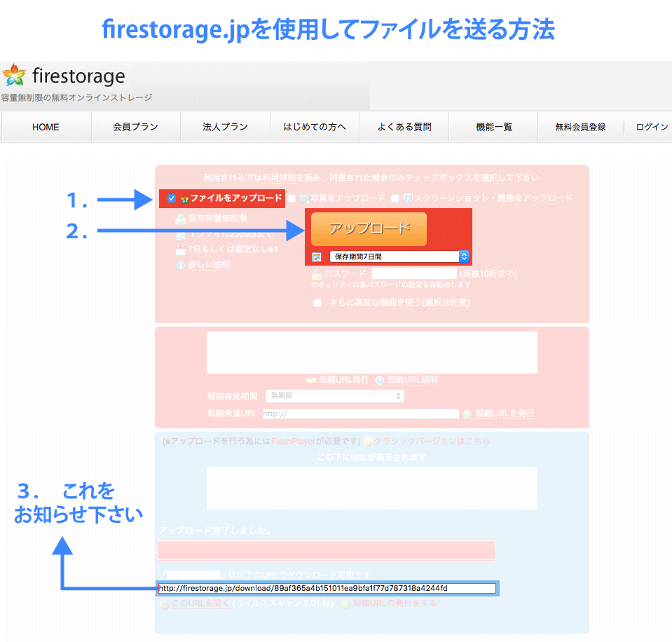Screen dimensions: 672x642
Task: Click the orange アップロード button
Action: pyautogui.click(x=369, y=229)
